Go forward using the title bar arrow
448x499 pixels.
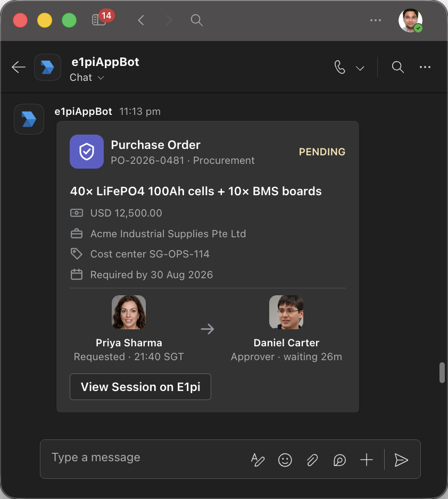tap(169, 20)
